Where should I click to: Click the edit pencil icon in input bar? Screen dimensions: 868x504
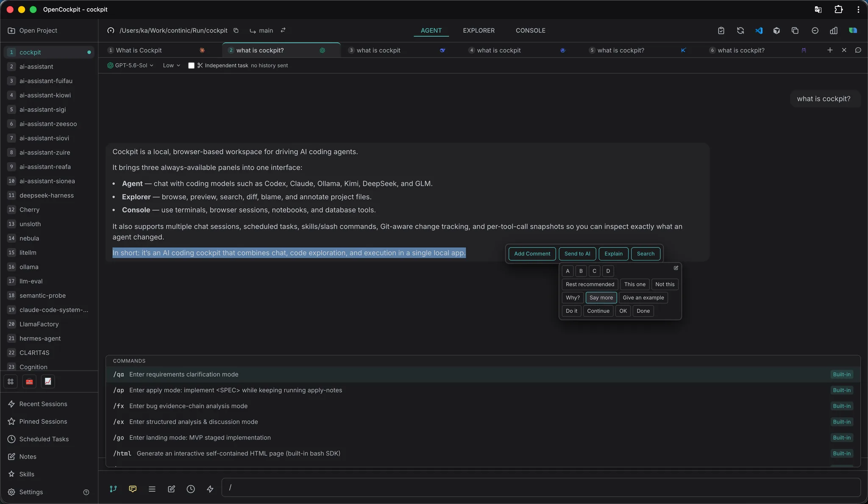[171, 489]
